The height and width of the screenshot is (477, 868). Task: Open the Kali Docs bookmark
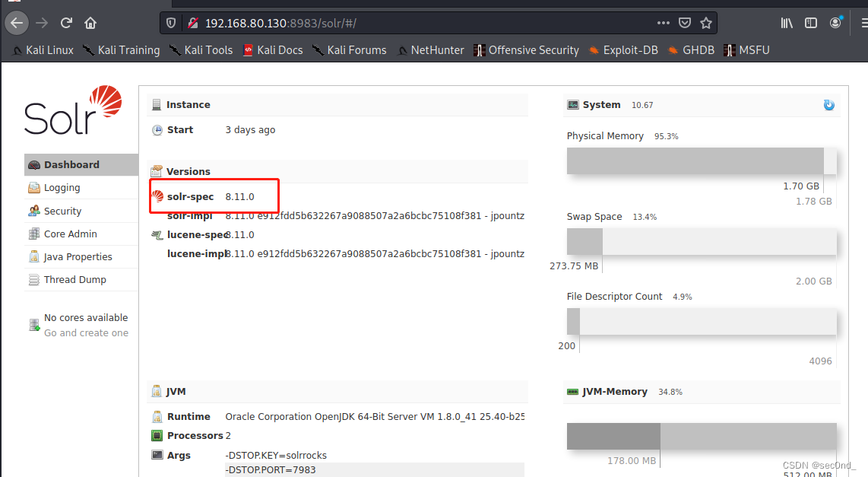coord(273,50)
